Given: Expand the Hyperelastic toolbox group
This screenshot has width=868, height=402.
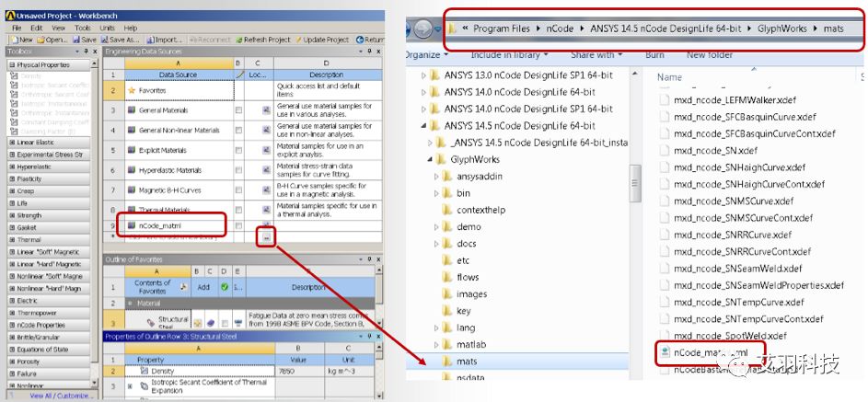Looking at the screenshot, I should click(x=12, y=167).
